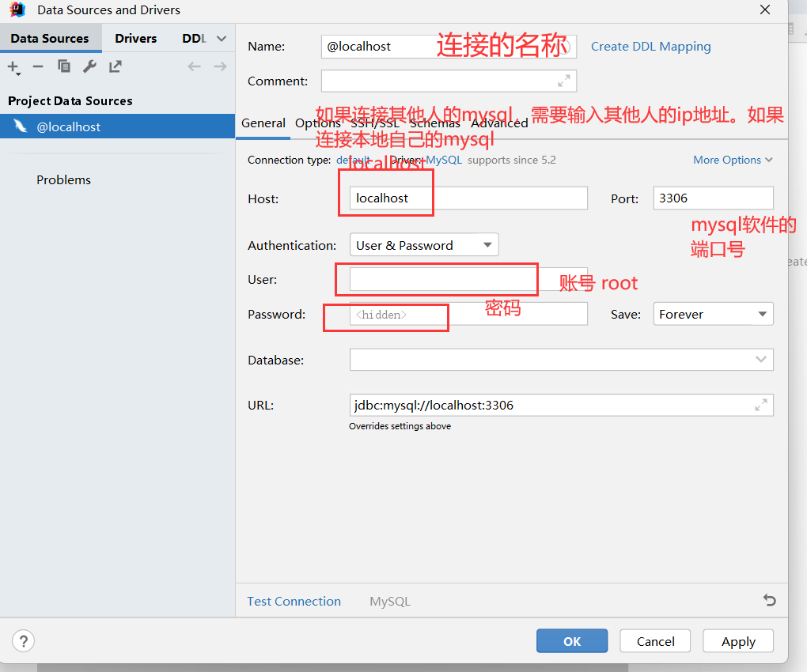The image size is (807, 672).
Task: Click the 'supports since 5.2' text
Action: click(x=512, y=160)
